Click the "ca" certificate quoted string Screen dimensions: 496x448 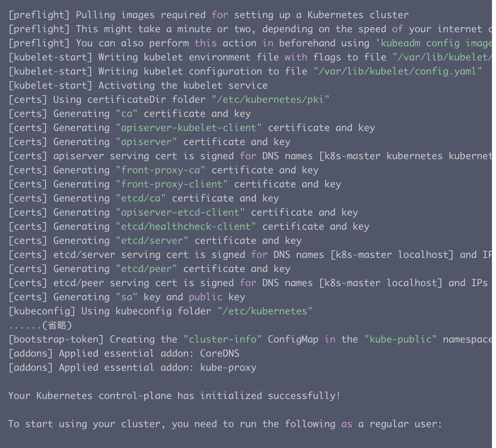[126, 114]
